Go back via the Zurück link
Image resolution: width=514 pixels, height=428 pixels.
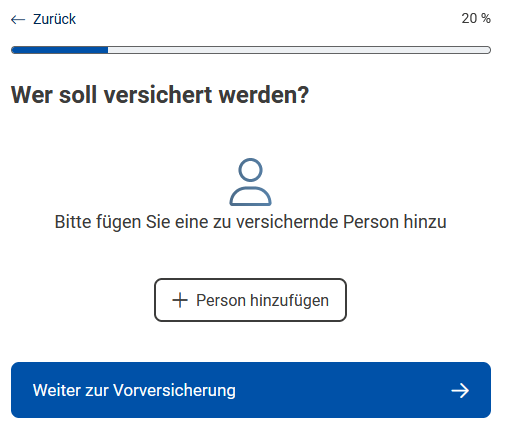click(x=44, y=19)
